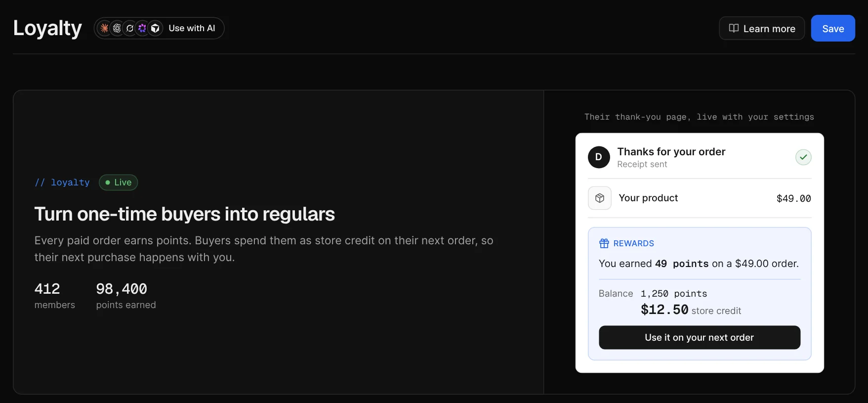The width and height of the screenshot is (868, 403).
Task: Click the 'Thanks for your order' heading
Action: [x=671, y=151]
